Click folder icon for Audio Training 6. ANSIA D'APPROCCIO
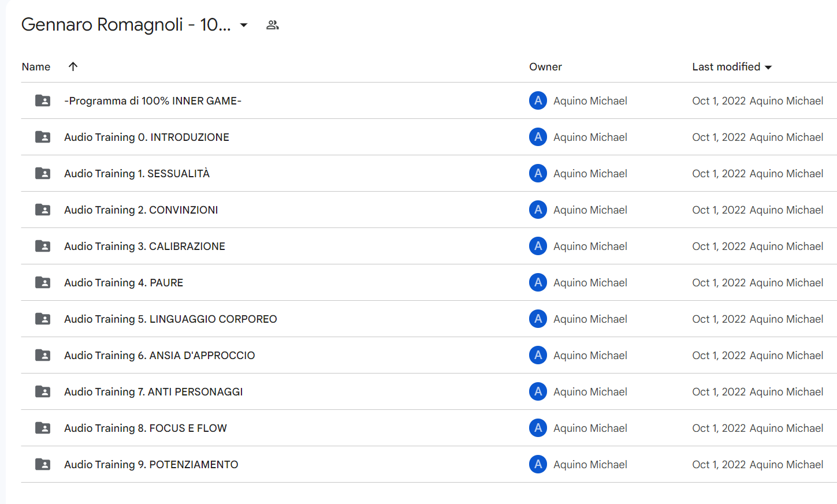The image size is (837, 504). pyautogui.click(x=43, y=355)
